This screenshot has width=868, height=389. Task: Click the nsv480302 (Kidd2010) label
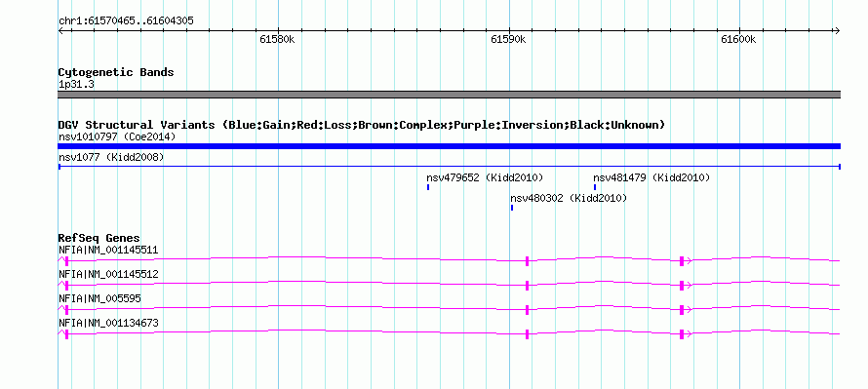coord(569,198)
